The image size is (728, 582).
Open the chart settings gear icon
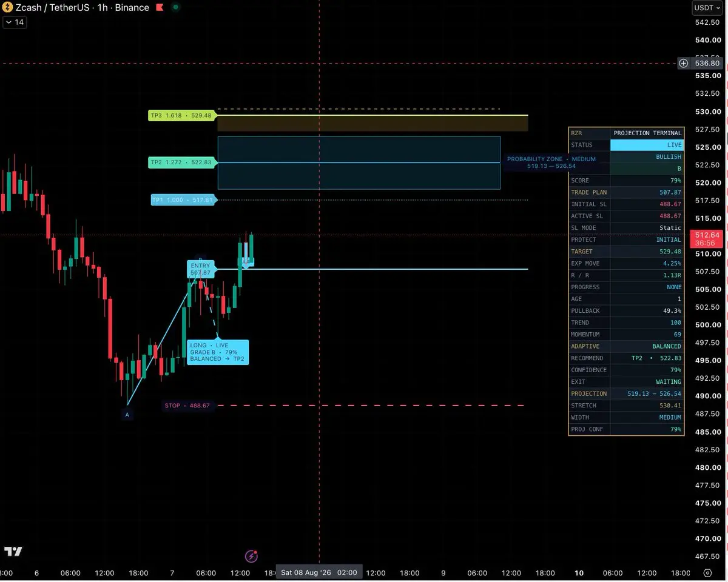click(707, 572)
